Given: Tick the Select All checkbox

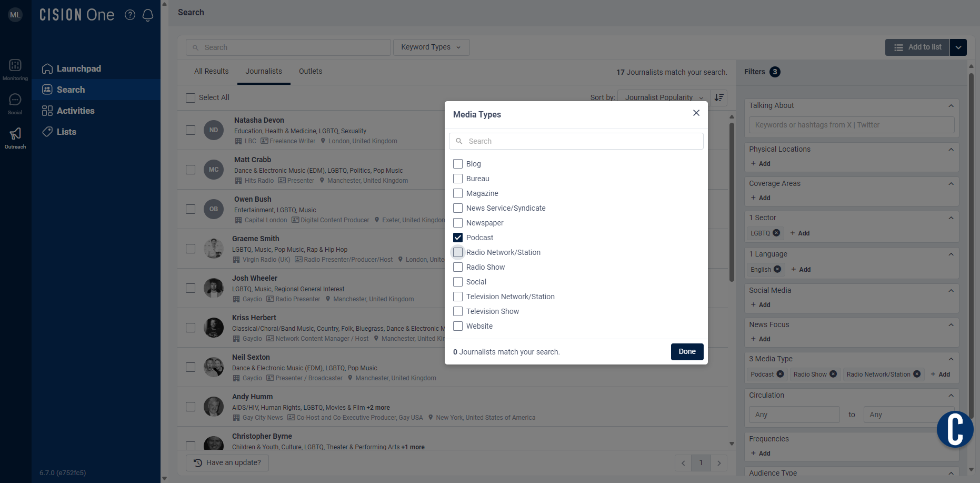Looking at the screenshot, I should 191,98.
